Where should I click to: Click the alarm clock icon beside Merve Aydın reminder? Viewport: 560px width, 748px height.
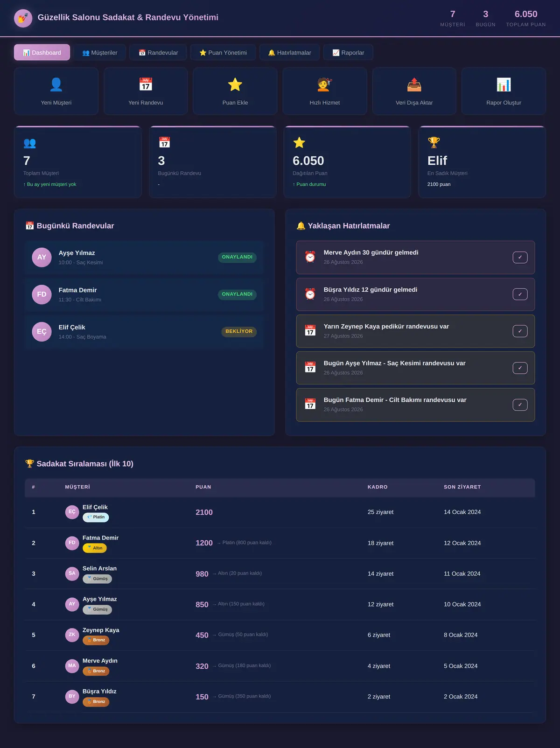pos(310,257)
